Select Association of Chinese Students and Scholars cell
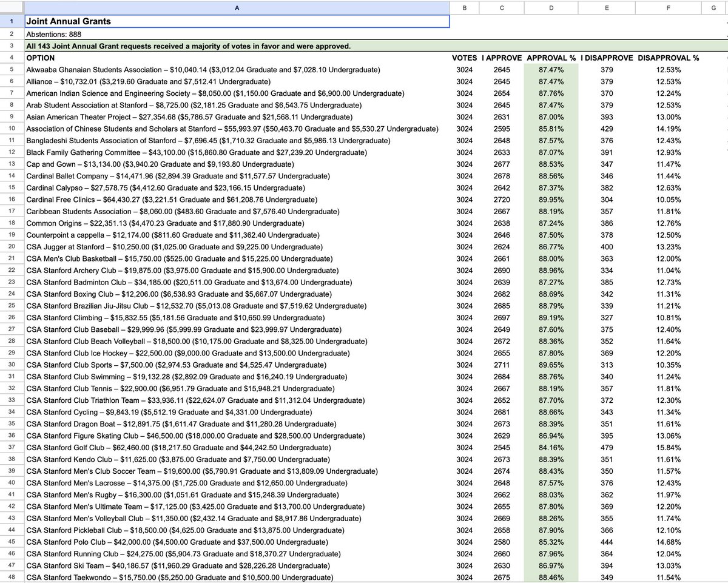728x583 pixels. 237,129
